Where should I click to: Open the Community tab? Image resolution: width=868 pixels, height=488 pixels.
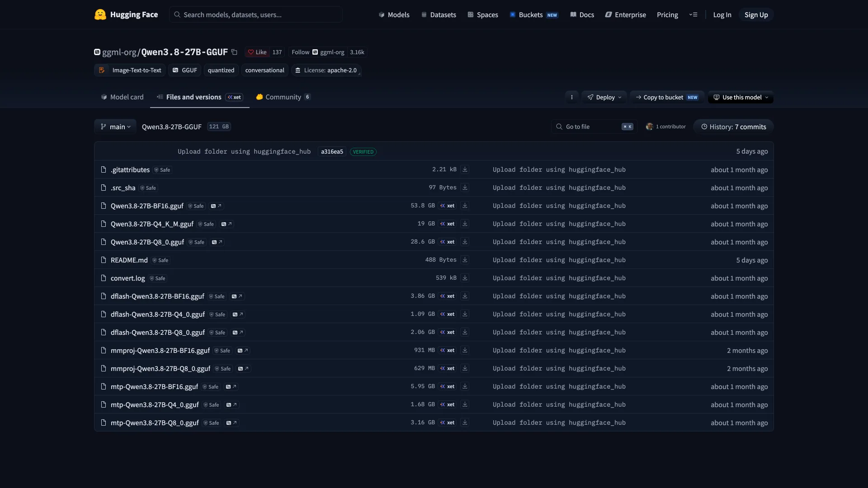pos(283,97)
